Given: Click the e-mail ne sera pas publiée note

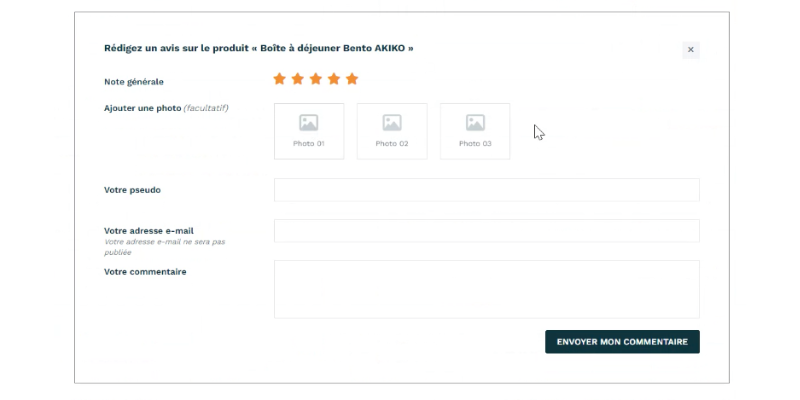Looking at the screenshot, I should point(164,247).
